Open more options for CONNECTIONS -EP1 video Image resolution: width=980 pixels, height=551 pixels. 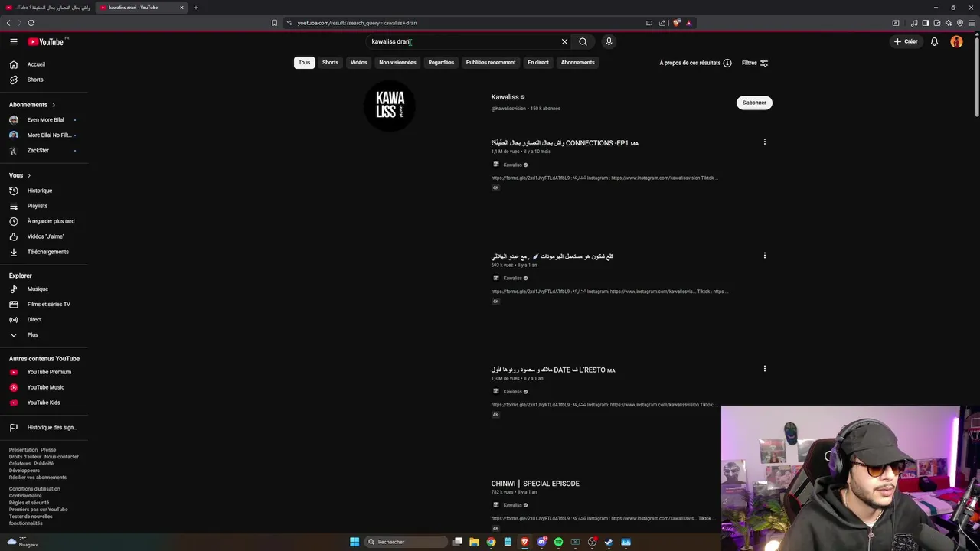coord(764,142)
